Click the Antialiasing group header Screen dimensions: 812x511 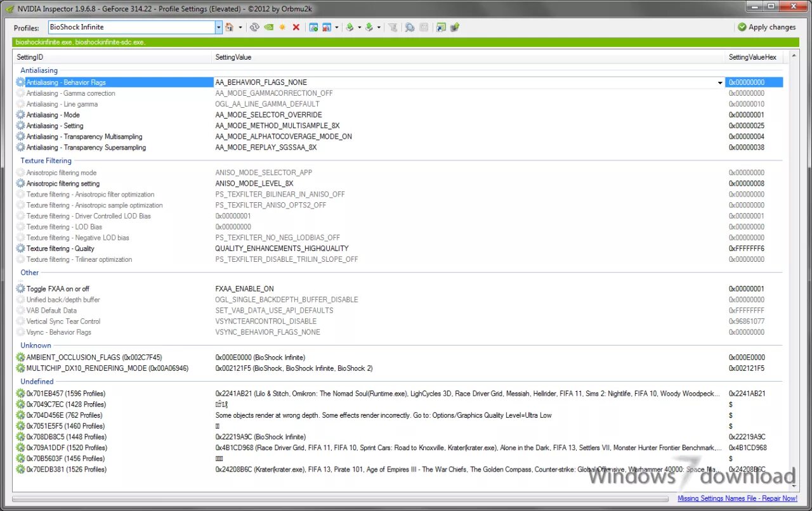(39, 70)
